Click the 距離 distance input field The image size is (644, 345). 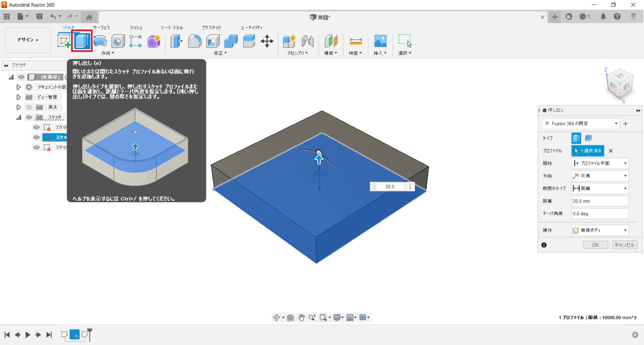[x=600, y=201]
